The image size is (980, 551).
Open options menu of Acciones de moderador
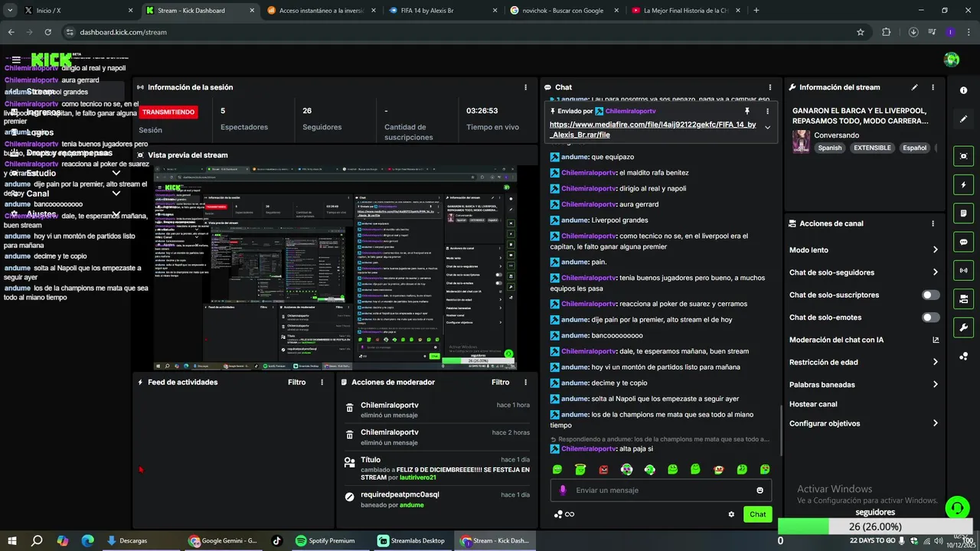[x=525, y=382]
